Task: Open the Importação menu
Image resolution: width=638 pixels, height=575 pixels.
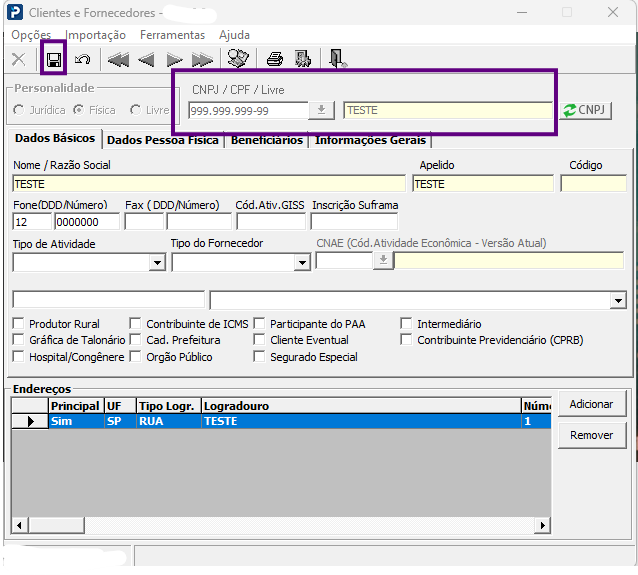Action: click(96, 35)
